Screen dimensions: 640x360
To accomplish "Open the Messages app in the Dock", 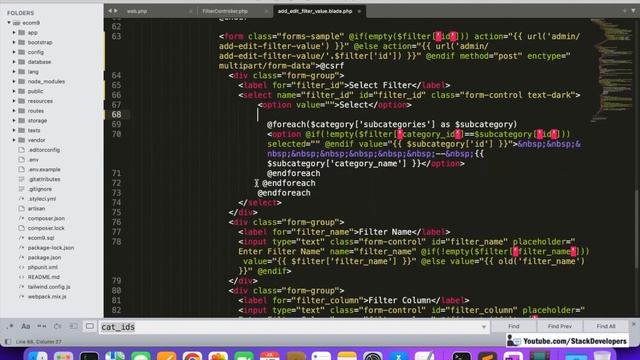I will tap(141, 356).
